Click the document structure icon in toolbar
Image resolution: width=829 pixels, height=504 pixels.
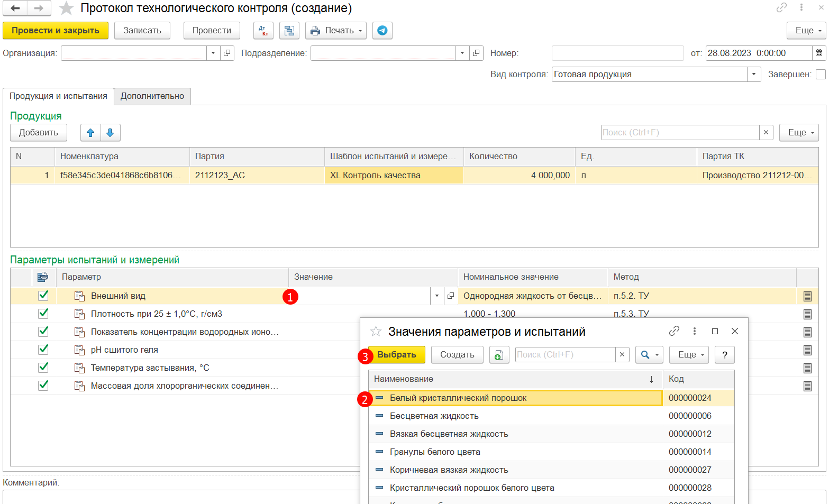coord(289,31)
